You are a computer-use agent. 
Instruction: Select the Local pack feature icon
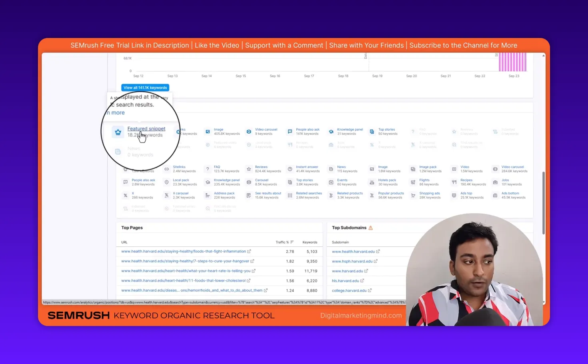(x=166, y=182)
